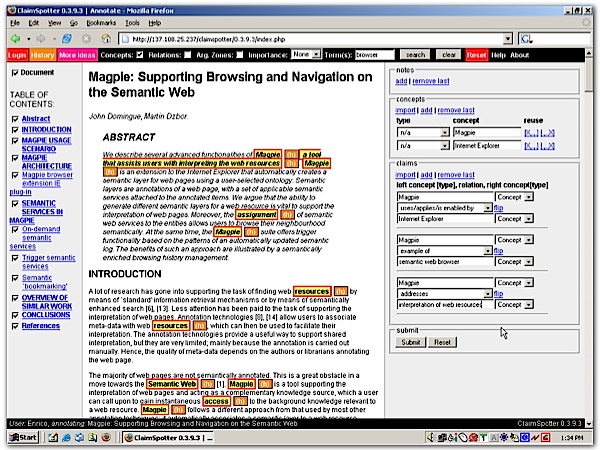
Task: Click the orange (h) marker after first Magpie in abstract
Action: point(291,154)
